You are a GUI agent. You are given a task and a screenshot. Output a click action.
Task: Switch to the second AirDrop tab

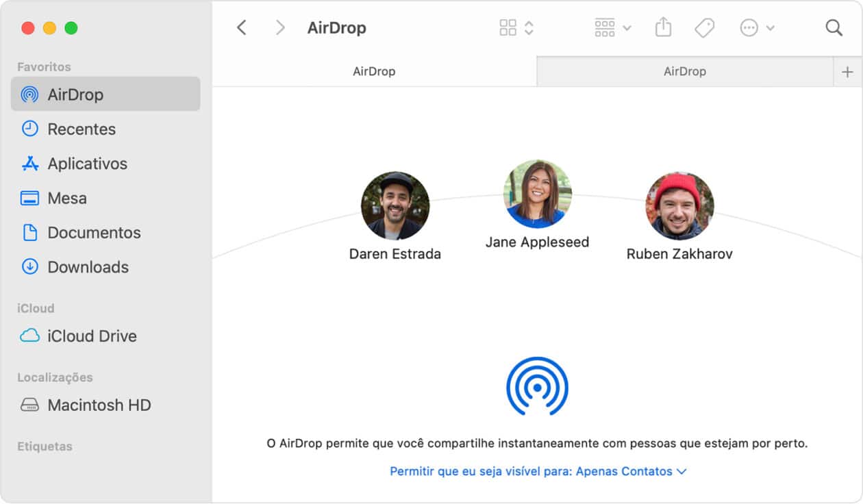coord(685,71)
